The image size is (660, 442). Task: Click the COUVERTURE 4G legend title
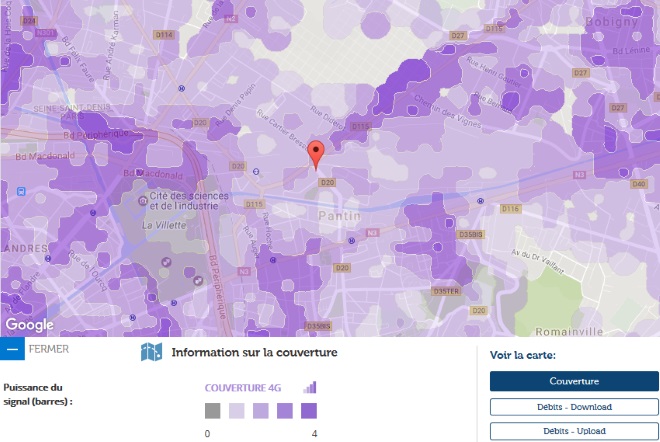pyautogui.click(x=243, y=388)
